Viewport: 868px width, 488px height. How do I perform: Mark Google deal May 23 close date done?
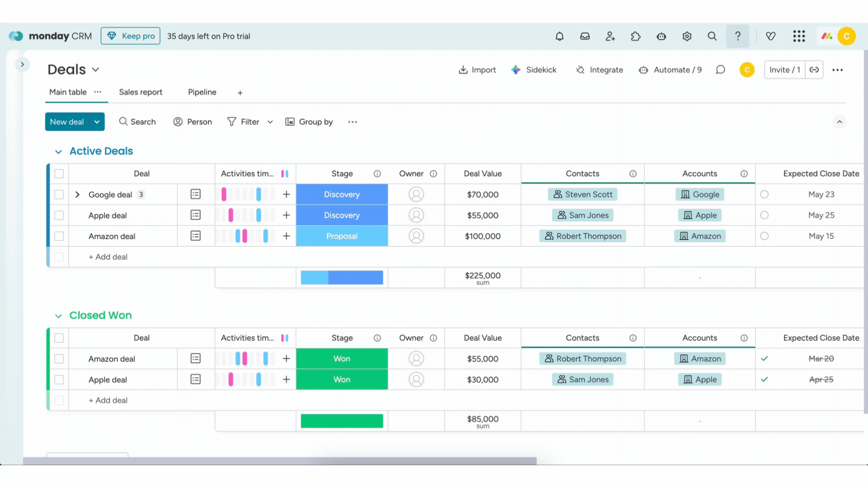(764, 194)
